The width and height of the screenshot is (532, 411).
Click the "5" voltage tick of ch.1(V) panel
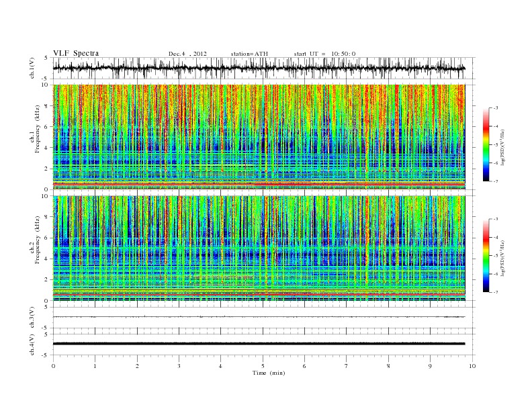(x=47, y=58)
